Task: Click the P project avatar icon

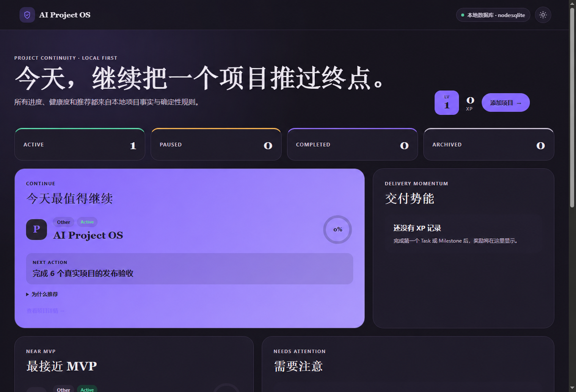Action: (36, 230)
